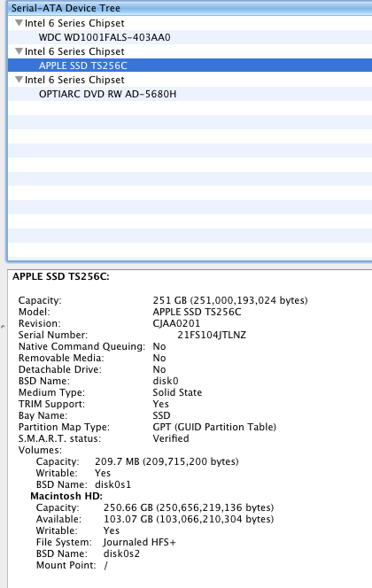The width and height of the screenshot is (372, 588).
Task: Click the GPT (GUID Partition Table) value
Action: click(x=214, y=427)
